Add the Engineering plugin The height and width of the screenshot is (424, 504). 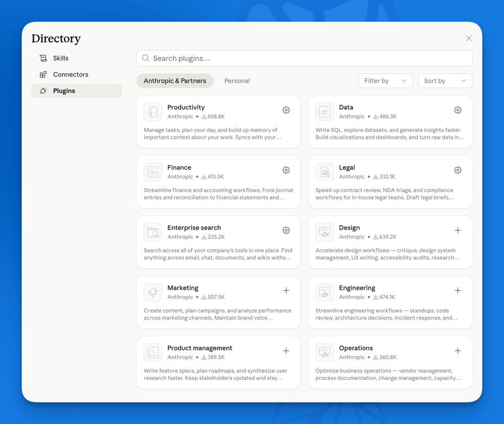(x=458, y=290)
